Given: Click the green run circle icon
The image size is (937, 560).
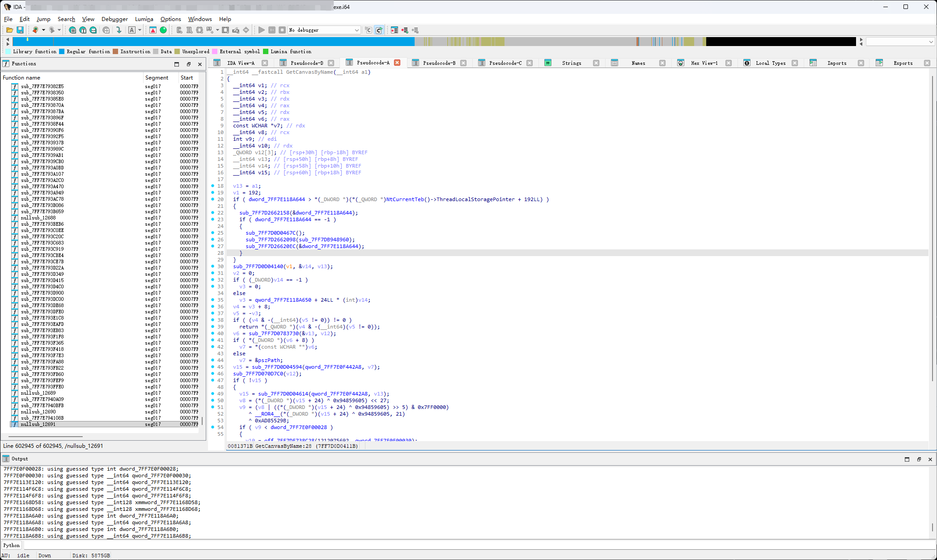Looking at the screenshot, I should 163,30.
